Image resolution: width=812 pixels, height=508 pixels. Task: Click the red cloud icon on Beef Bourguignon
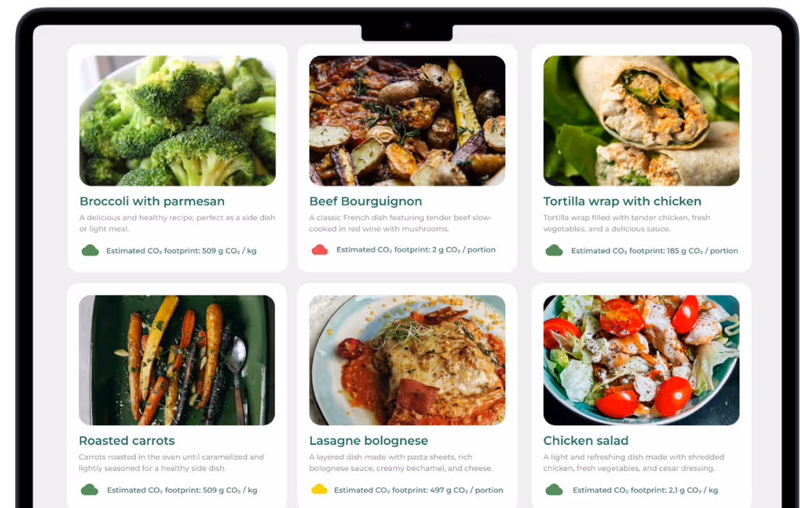point(320,250)
